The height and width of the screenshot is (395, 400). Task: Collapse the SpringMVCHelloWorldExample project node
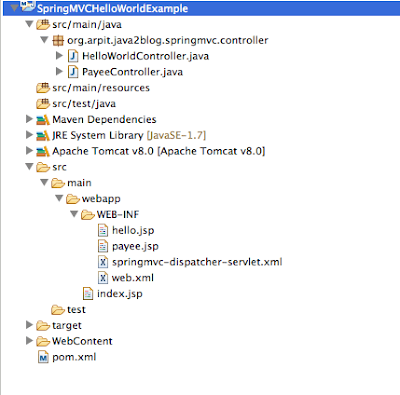click(x=14, y=7)
